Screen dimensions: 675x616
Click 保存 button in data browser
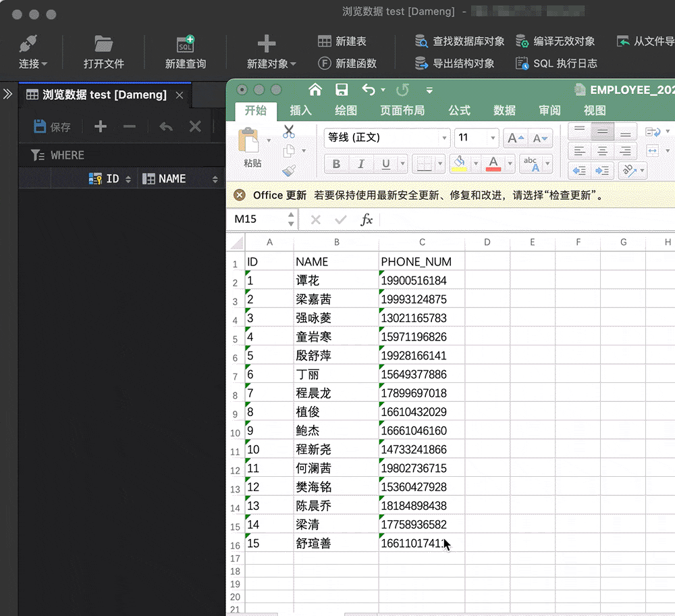[x=52, y=127]
